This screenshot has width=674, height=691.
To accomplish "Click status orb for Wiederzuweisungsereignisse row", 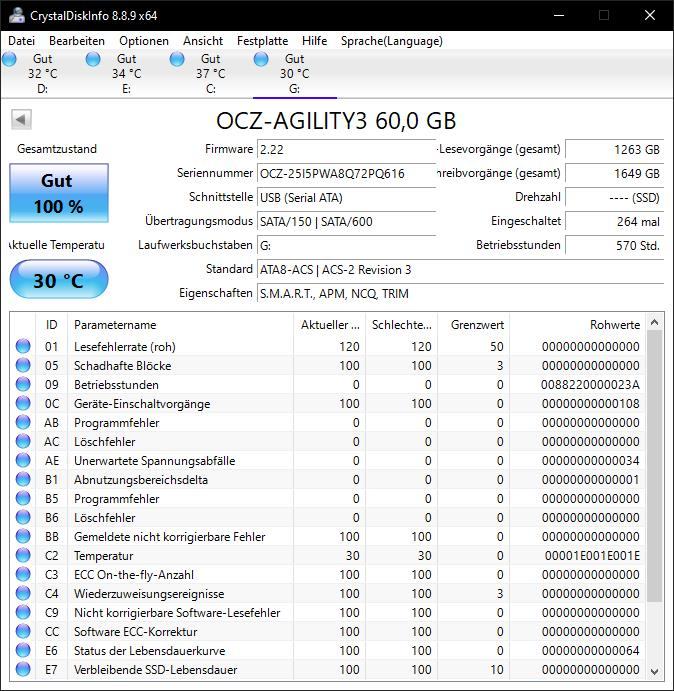I will (23, 593).
